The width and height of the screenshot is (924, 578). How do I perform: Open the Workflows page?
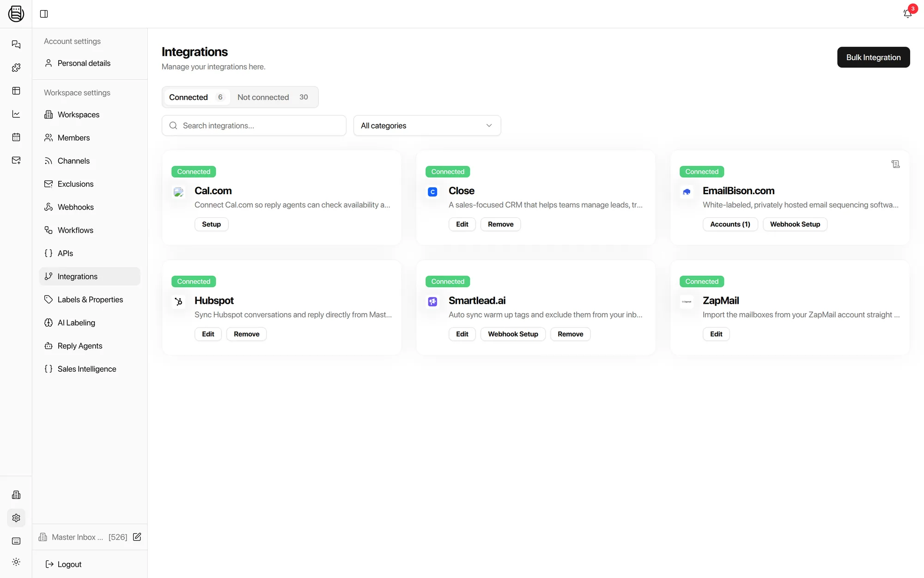click(x=90, y=230)
